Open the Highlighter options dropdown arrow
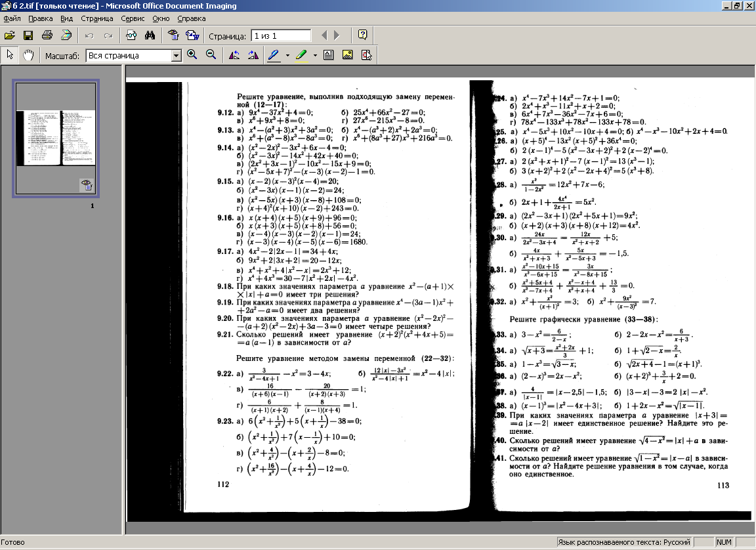The height and width of the screenshot is (550, 756). [x=315, y=55]
